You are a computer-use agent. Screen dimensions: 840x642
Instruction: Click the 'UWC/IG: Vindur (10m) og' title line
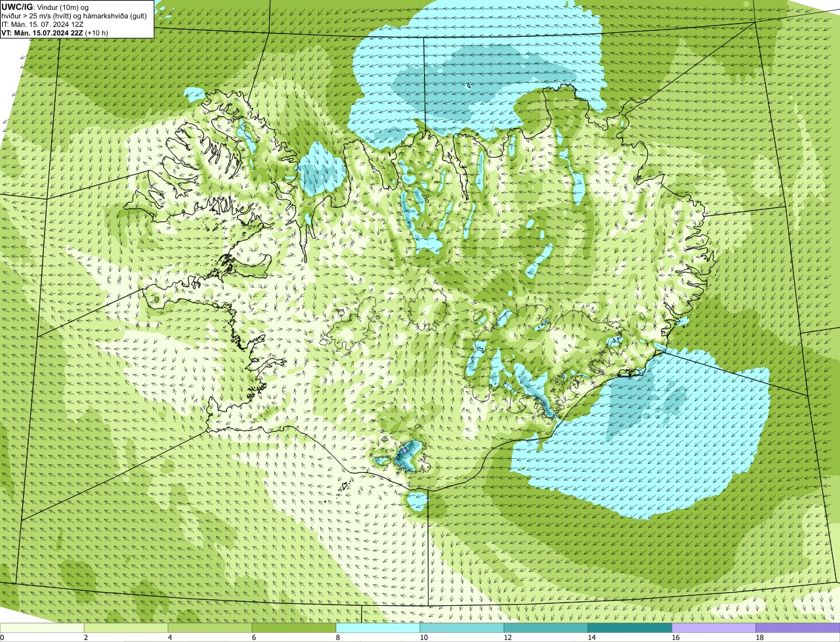[x=45, y=7]
